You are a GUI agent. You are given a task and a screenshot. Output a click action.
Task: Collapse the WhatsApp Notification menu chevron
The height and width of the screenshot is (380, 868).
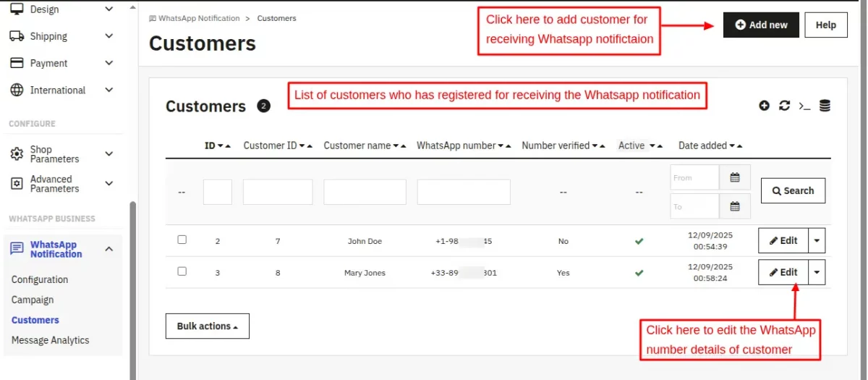[x=109, y=249]
